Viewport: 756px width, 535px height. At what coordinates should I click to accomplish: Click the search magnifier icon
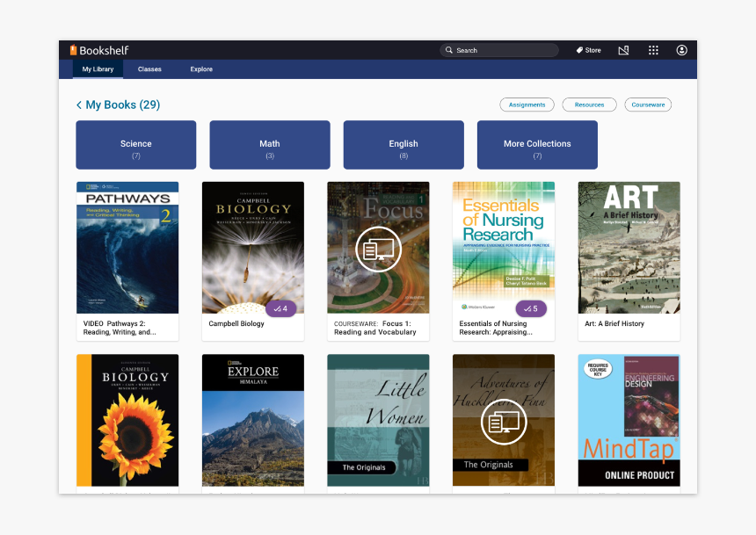coord(449,50)
